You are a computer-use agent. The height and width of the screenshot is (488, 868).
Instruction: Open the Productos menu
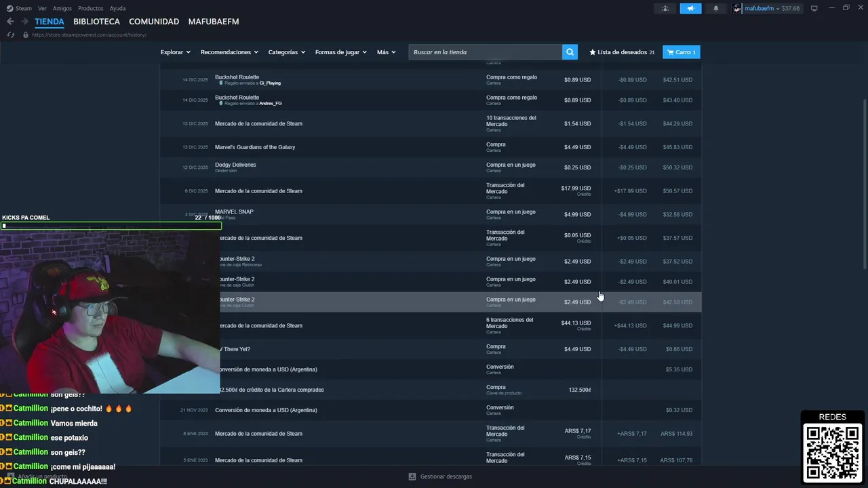[91, 8]
